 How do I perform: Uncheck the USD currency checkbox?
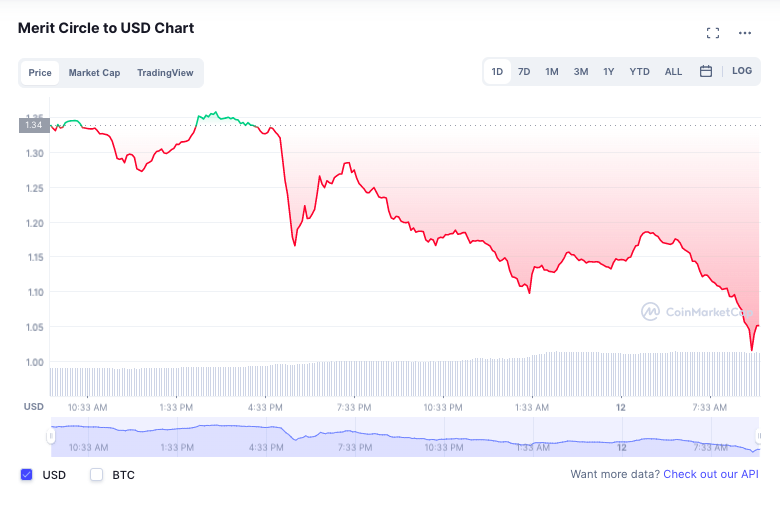pos(27,475)
